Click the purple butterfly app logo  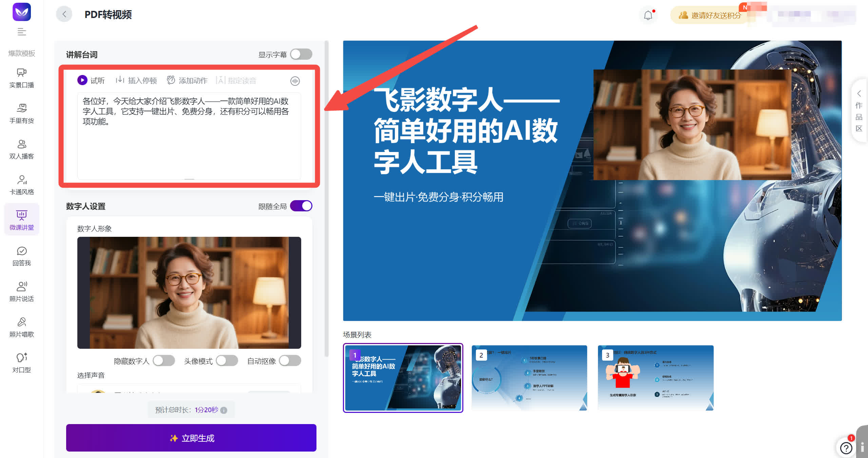point(22,12)
